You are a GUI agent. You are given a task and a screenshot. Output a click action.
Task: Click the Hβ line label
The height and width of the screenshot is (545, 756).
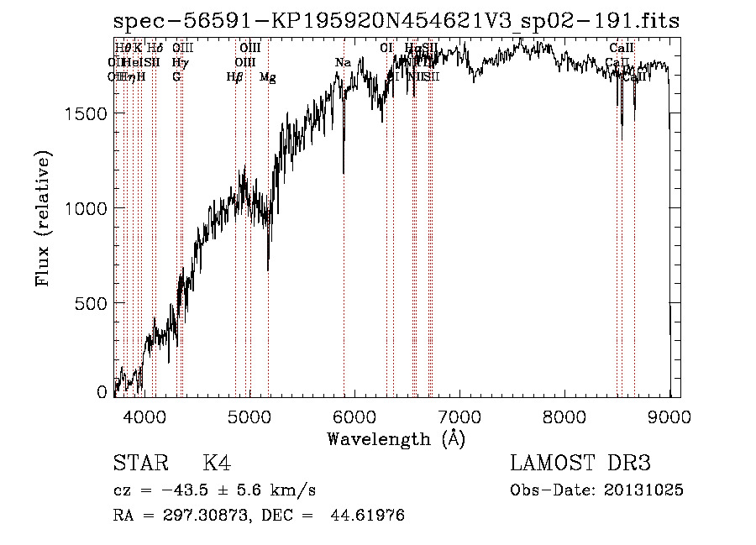(234, 77)
